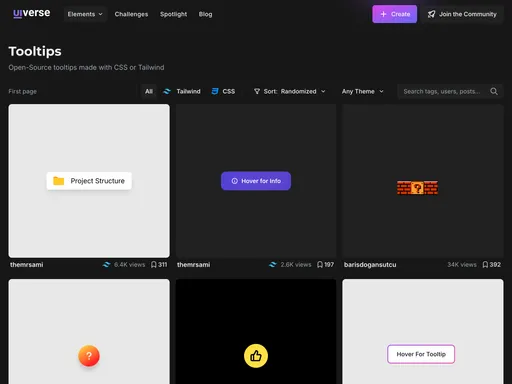Image resolution: width=512 pixels, height=384 pixels.
Task: Open the Elements dropdown
Action: pyautogui.click(x=85, y=14)
